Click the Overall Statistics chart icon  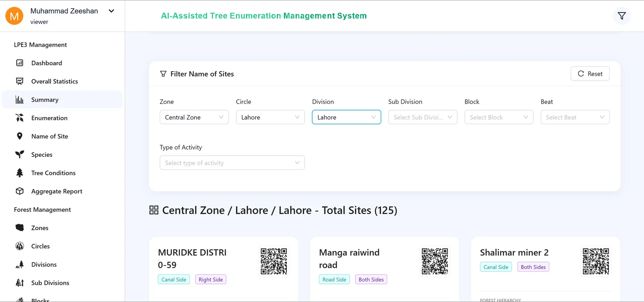(20, 81)
